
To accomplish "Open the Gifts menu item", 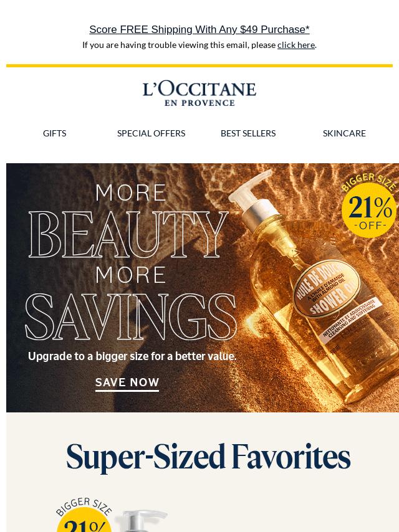I will (55, 133).
